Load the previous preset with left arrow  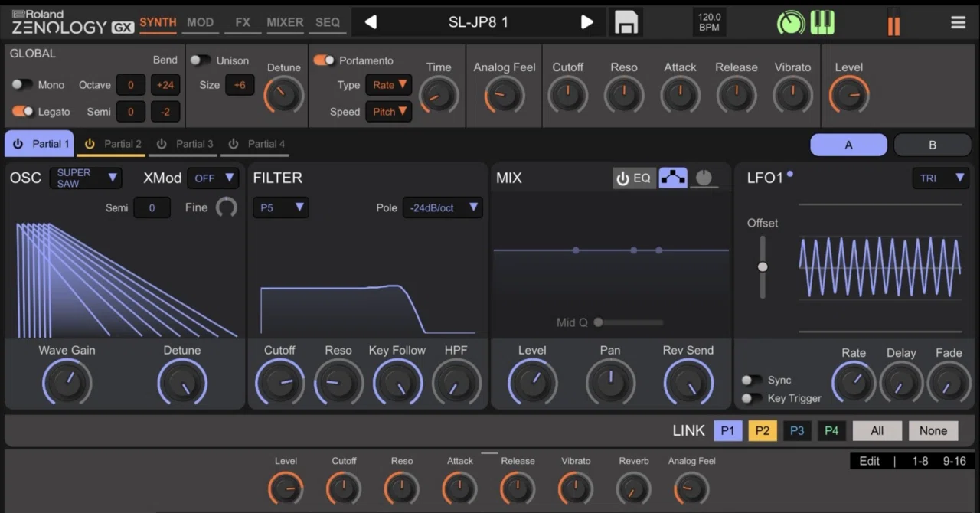coord(371,22)
